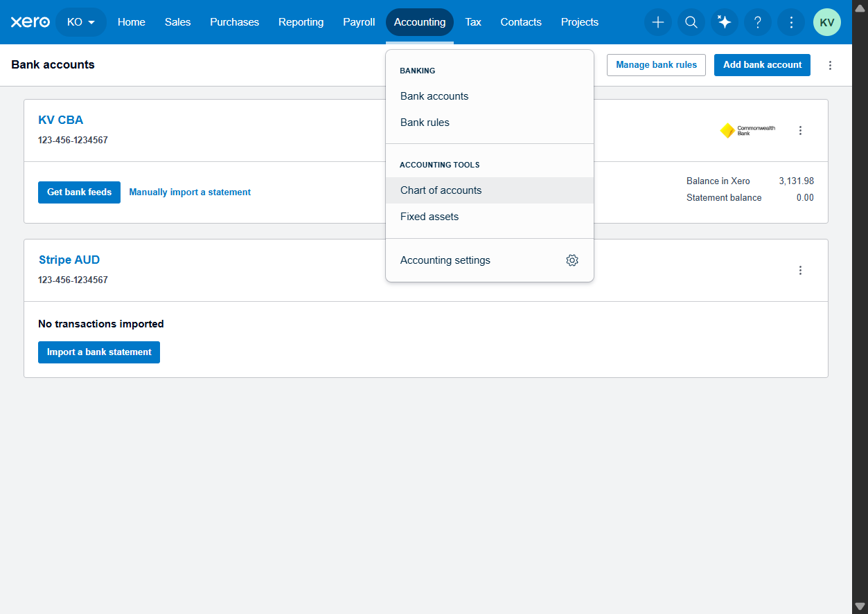Select Bank accounts in the dropdown
The image size is (868, 614).
pos(490,96)
